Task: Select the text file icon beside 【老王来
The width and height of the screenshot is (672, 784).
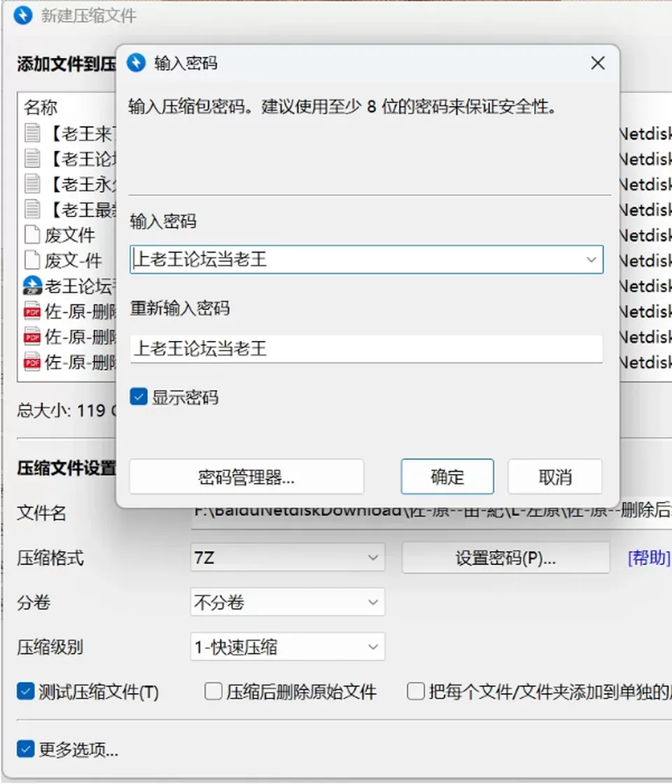Action: [32, 133]
